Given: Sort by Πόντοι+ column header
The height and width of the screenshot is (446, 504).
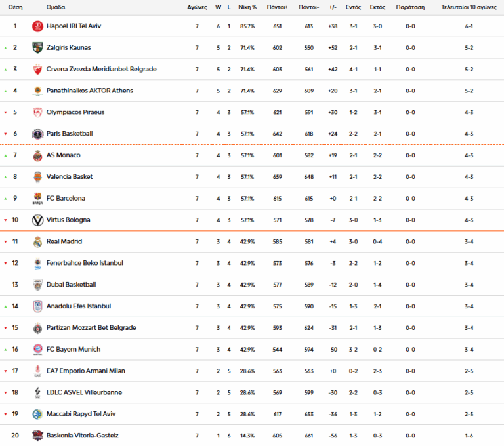Looking at the screenshot, I should 277,7.
